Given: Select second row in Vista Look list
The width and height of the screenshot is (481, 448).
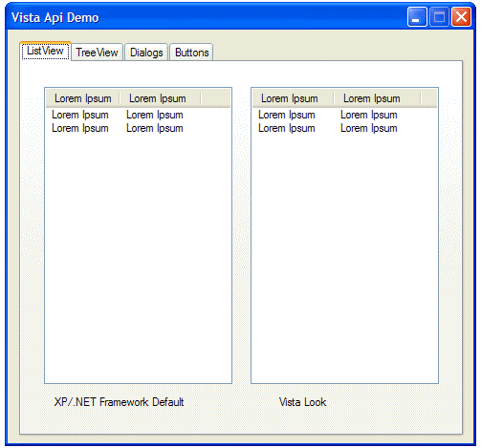Looking at the screenshot, I should 287,128.
